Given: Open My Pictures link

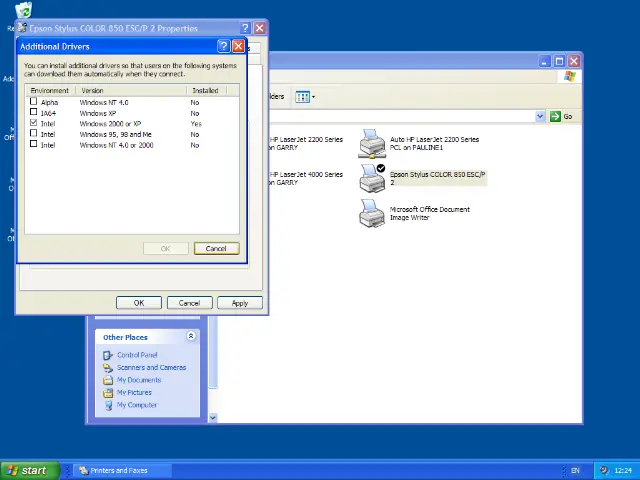Looking at the screenshot, I should [x=134, y=392].
